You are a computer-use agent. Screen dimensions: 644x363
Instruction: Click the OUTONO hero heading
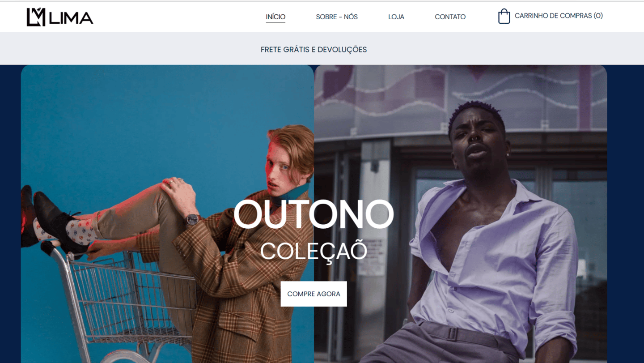tap(314, 214)
